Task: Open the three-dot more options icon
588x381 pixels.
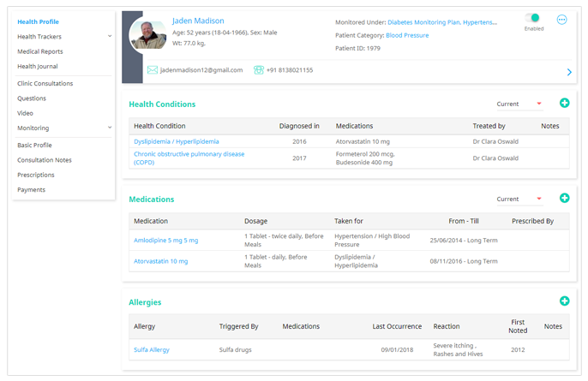Action: coord(561,20)
